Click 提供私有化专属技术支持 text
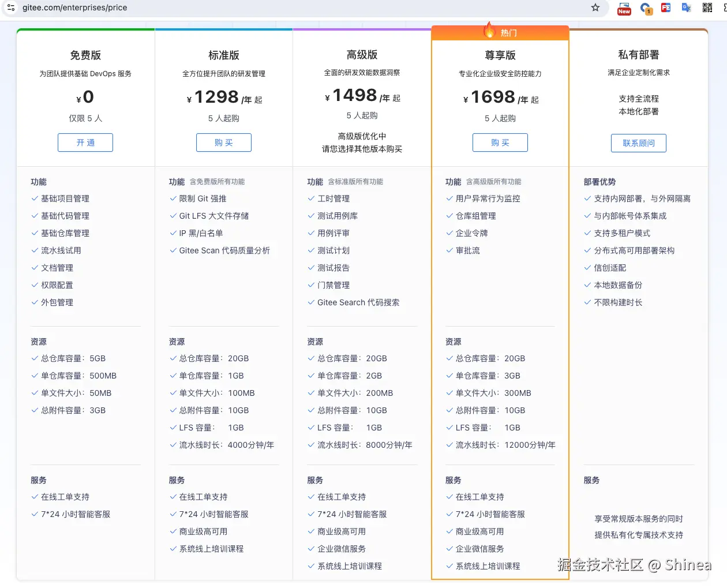The image size is (727, 588). pyautogui.click(x=639, y=535)
